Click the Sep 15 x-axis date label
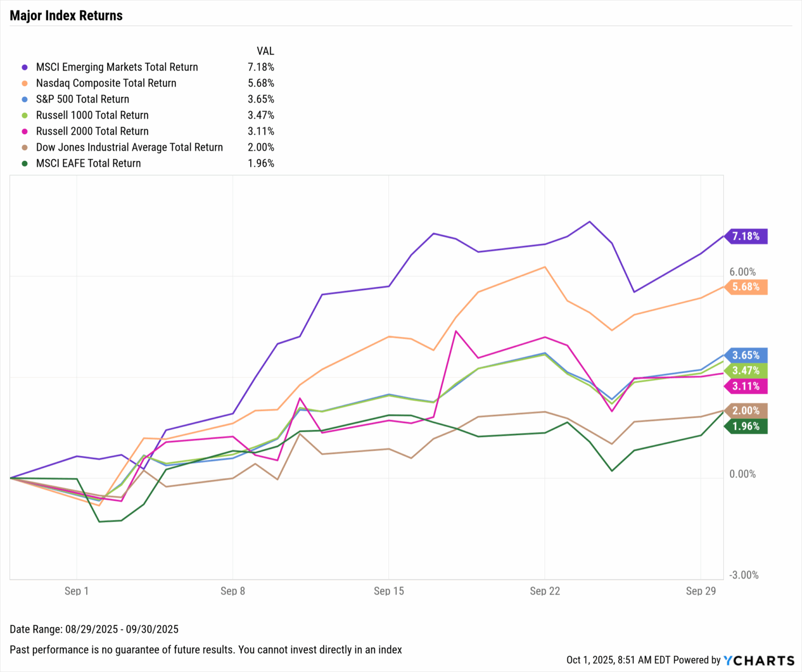Image resolution: width=802 pixels, height=672 pixels. [x=389, y=591]
